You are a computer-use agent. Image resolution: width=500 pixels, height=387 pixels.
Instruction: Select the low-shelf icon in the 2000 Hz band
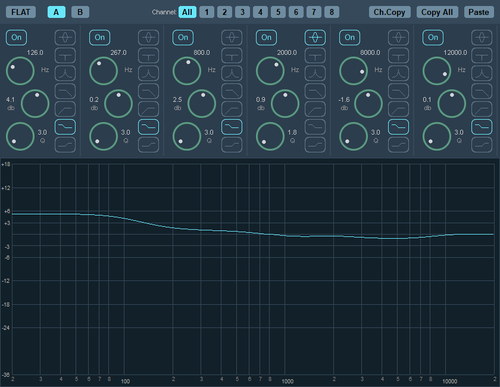(x=315, y=127)
